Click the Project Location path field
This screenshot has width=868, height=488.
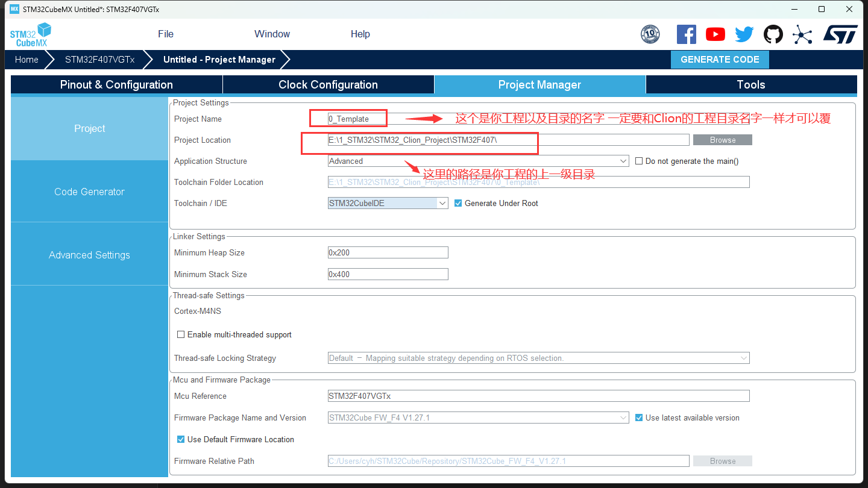click(x=509, y=140)
